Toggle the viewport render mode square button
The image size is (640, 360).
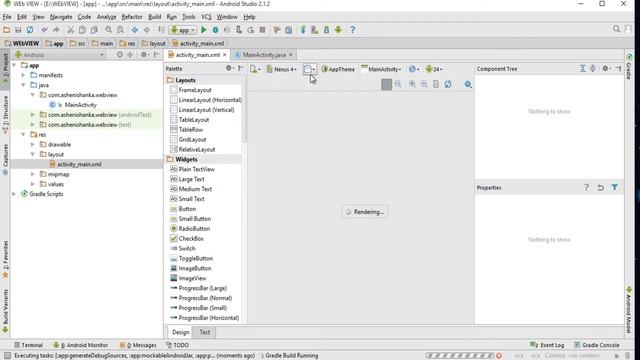click(386, 84)
